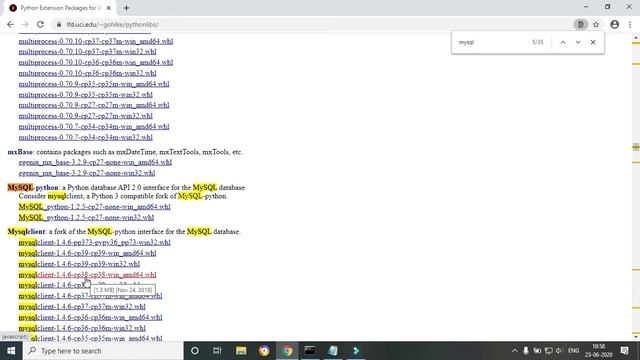
Task: Click the Type here to search box
Action: coord(103,351)
